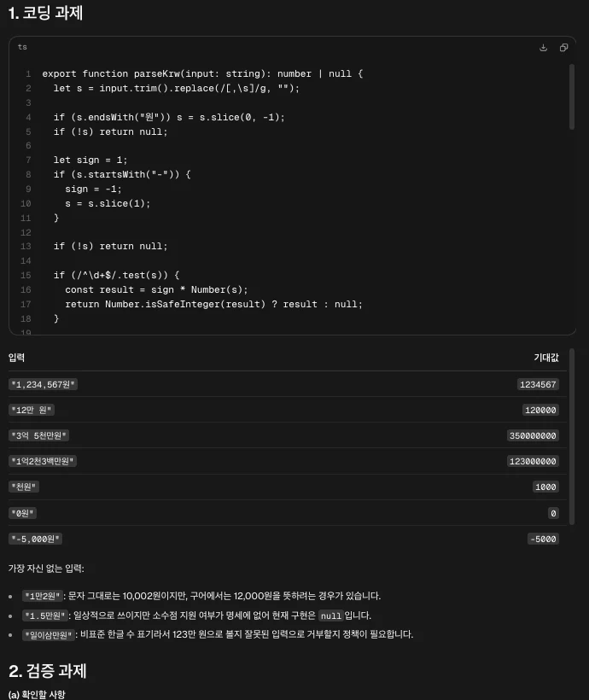Click the test table vertical scrollbar

[x=572, y=436]
